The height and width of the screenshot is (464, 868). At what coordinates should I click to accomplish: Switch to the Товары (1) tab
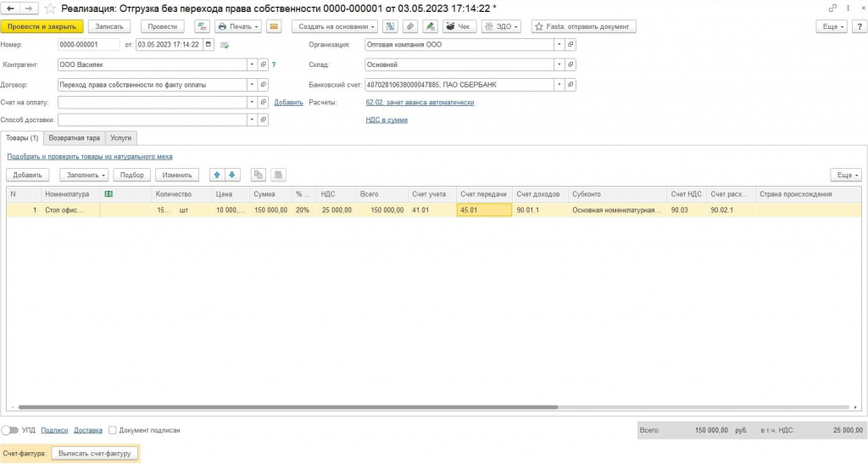coord(22,138)
